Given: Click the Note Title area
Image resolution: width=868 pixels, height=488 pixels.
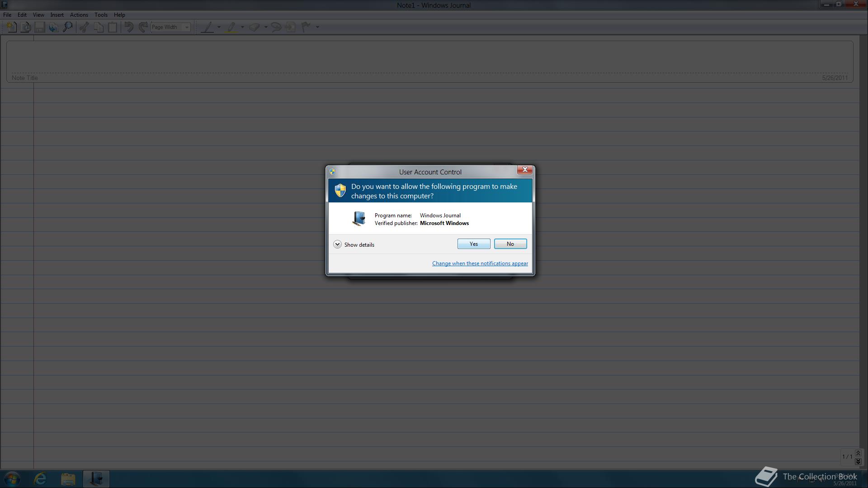Looking at the screenshot, I should point(429,62).
